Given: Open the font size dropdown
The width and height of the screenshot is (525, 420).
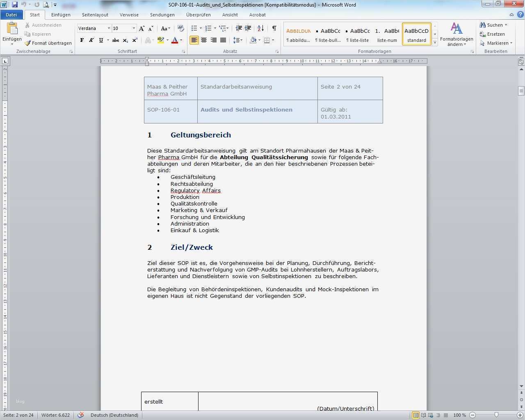Looking at the screenshot, I should coord(134,28).
